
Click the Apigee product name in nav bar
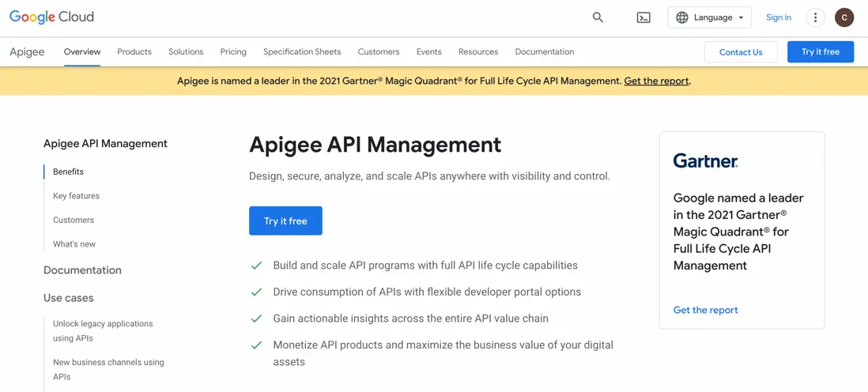click(x=27, y=52)
